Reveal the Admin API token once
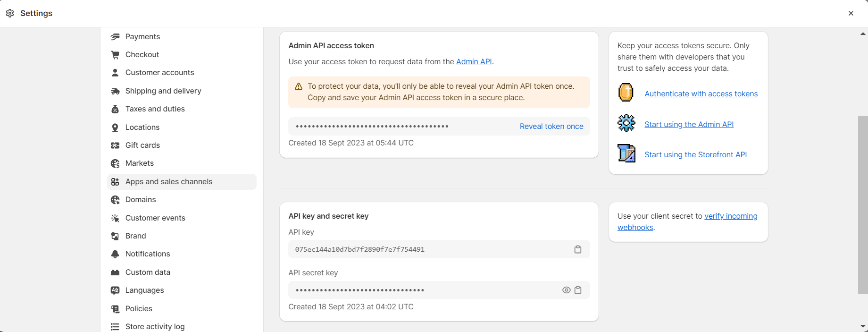The height and width of the screenshot is (332, 868). click(551, 127)
